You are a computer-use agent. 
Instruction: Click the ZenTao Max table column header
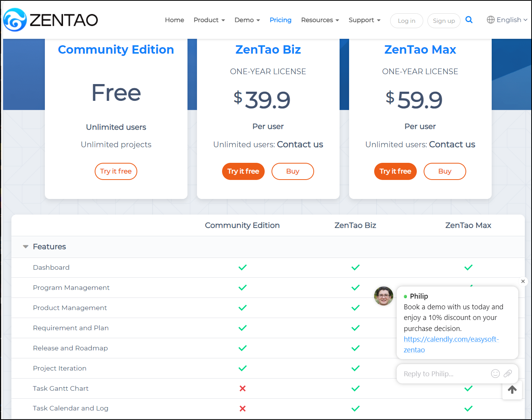click(x=468, y=225)
